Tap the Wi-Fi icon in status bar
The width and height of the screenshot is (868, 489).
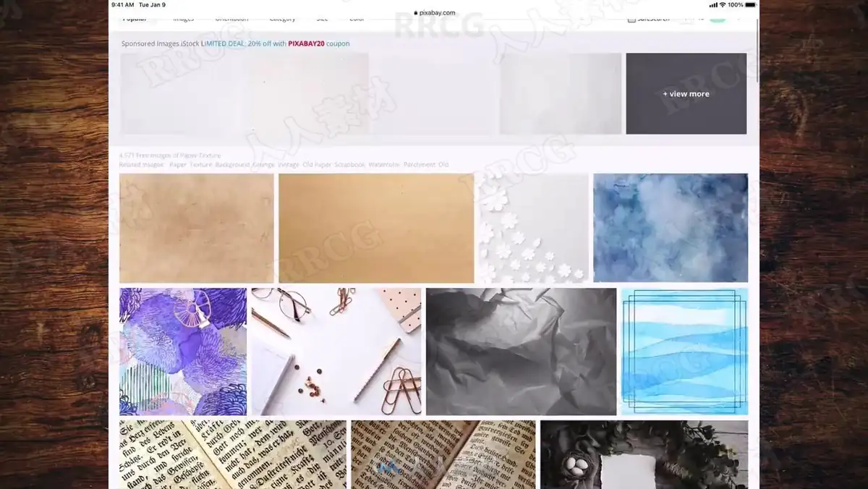click(x=722, y=4)
